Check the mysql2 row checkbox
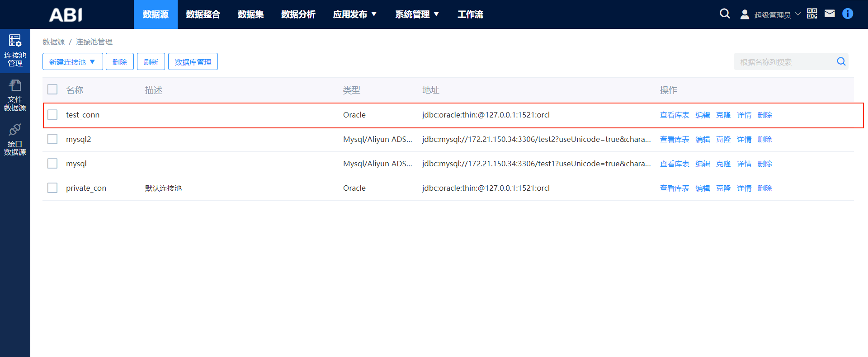This screenshot has height=357, width=868. 52,139
